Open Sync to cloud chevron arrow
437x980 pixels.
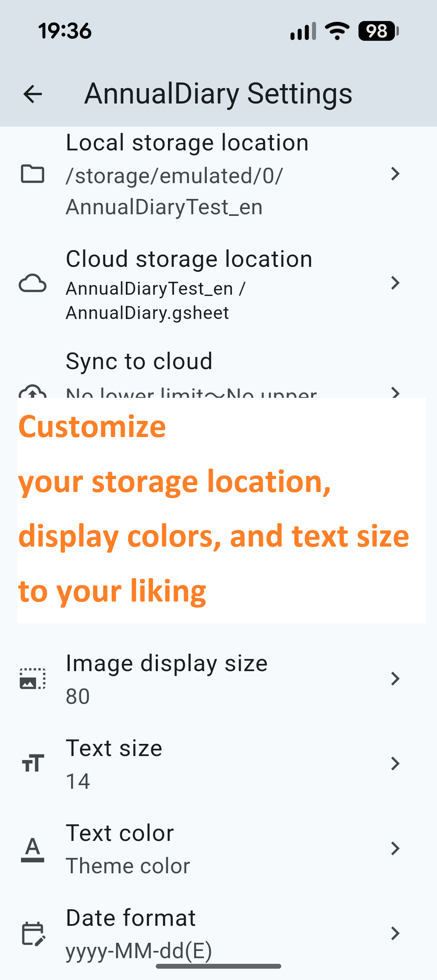395,392
